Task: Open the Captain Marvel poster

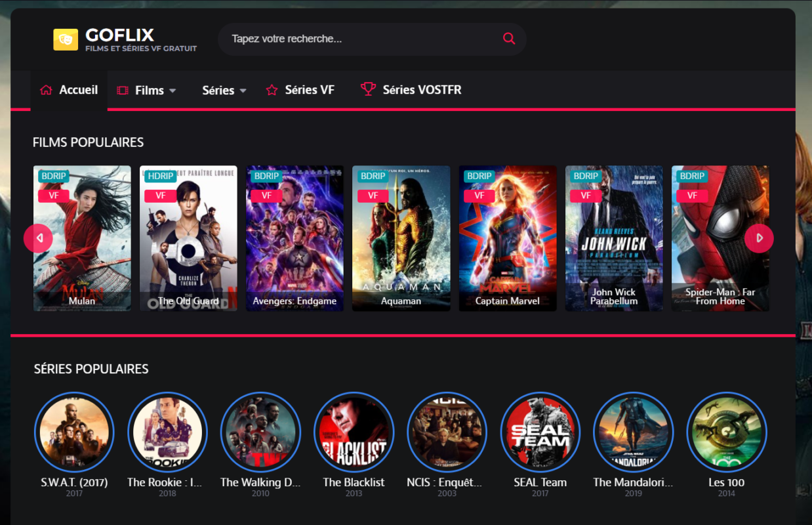Action: (x=508, y=238)
